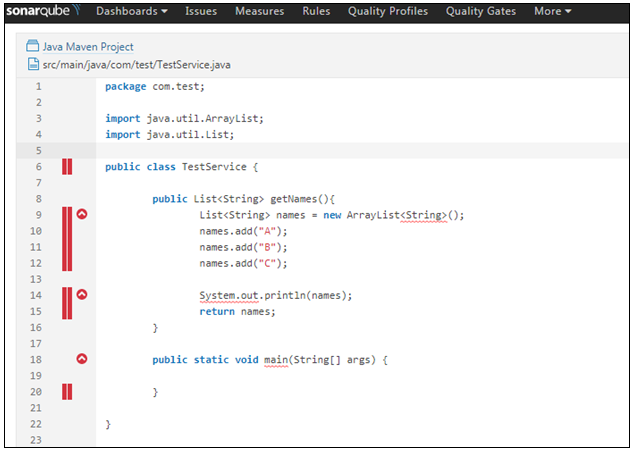Image resolution: width=633 pixels, height=452 pixels.
Task: Go to the Measures page
Action: (260, 11)
